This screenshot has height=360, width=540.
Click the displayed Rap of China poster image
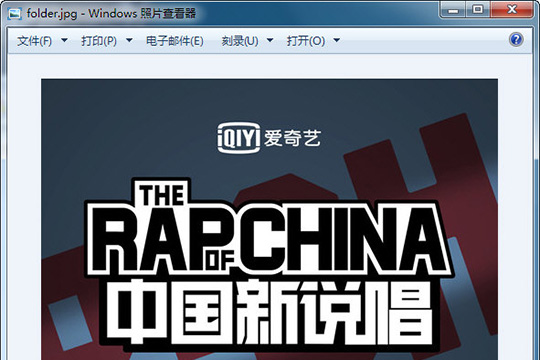click(x=269, y=219)
